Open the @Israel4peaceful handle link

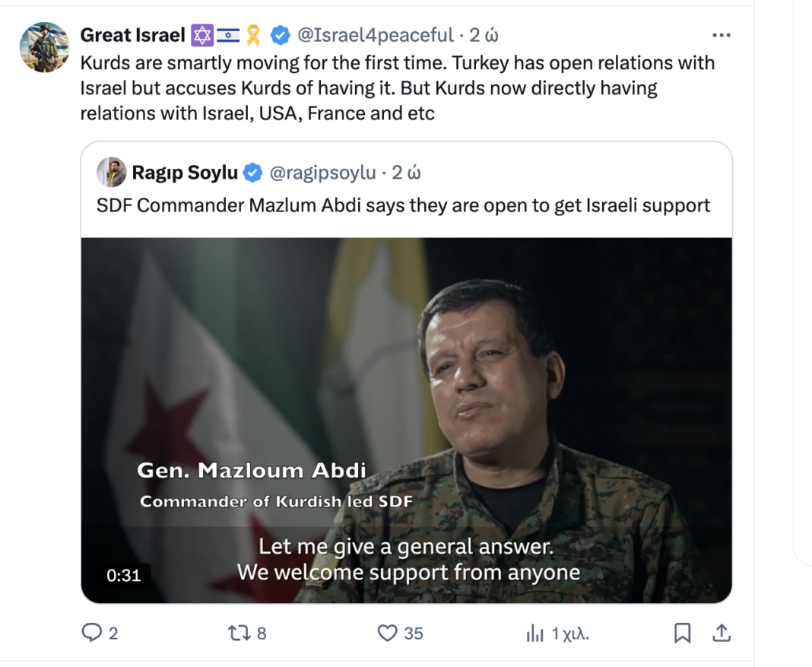point(376,35)
